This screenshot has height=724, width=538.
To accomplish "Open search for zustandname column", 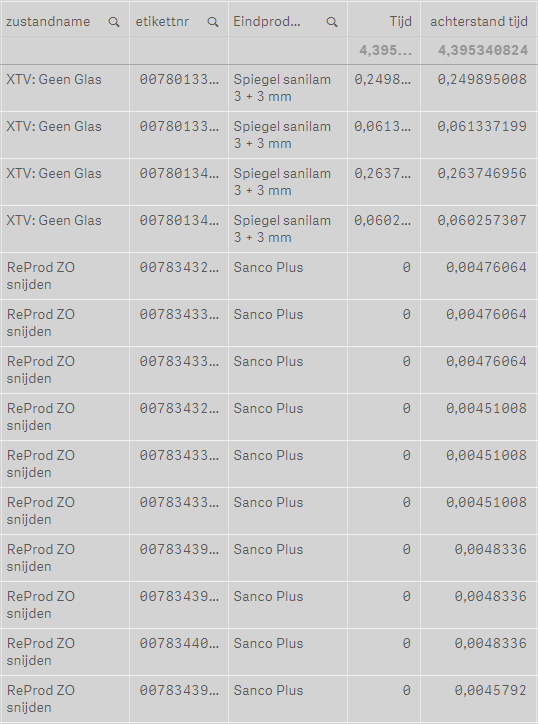I will pyautogui.click(x=114, y=22).
